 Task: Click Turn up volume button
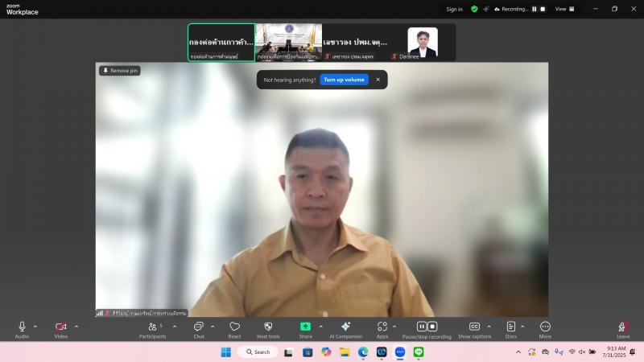pos(345,80)
